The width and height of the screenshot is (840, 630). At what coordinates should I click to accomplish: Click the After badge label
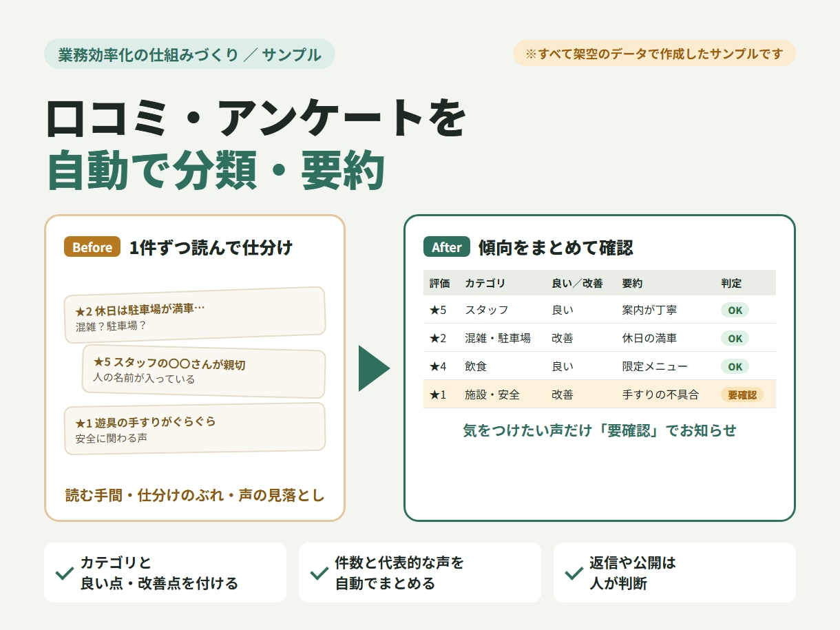click(x=446, y=247)
